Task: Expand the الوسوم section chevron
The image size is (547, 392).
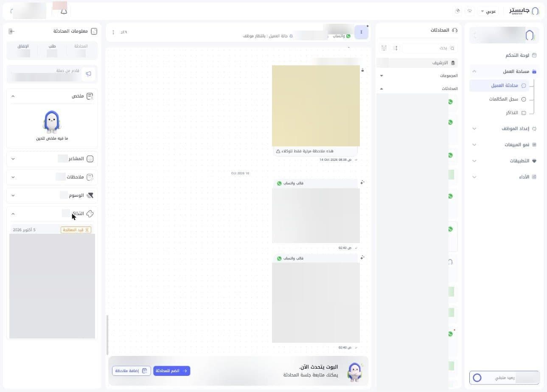Action: (x=13, y=195)
